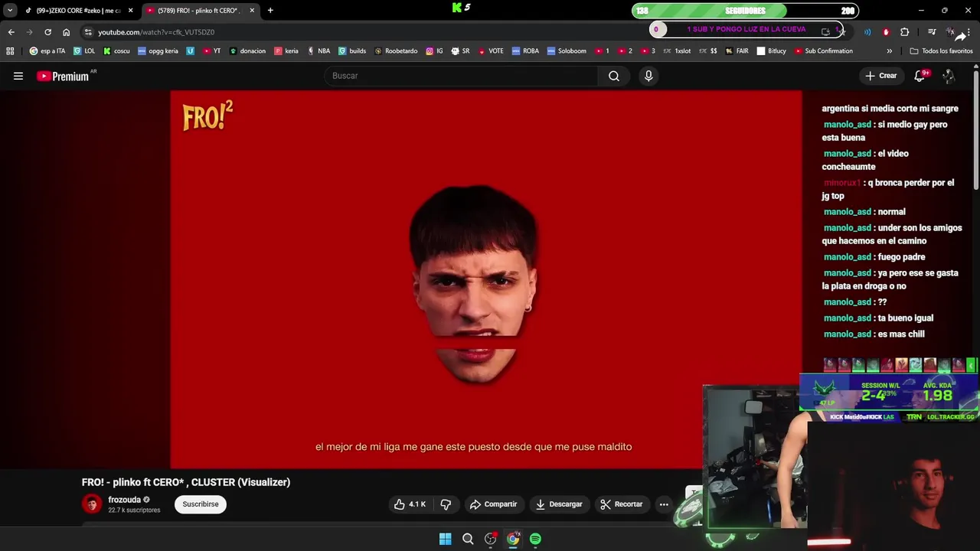Open the Soloboom bookmark
This screenshot has width=980, height=551.
pyautogui.click(x=566, y=51)
